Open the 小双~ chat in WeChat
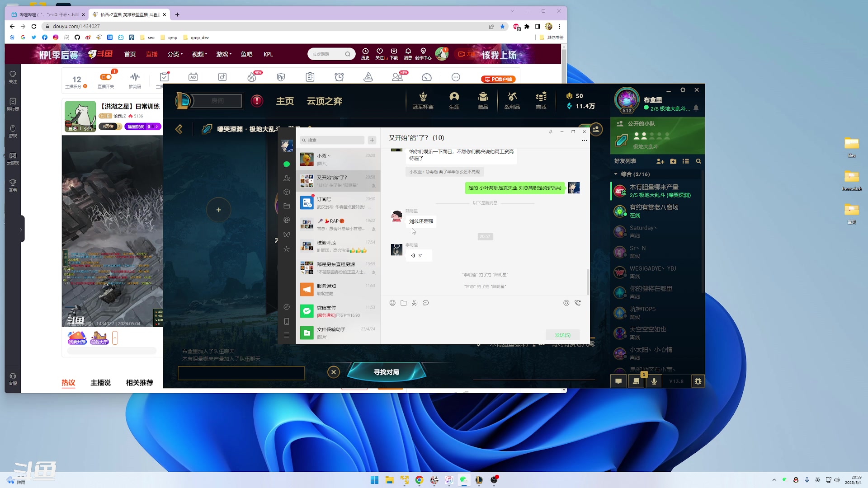The height and width of the screenshot is (488, 868). [x=338, y=159]
